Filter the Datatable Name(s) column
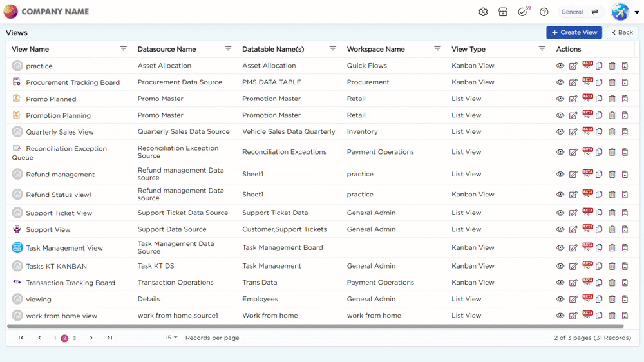This screenshot has width=644, height=362. pos(333,48)
